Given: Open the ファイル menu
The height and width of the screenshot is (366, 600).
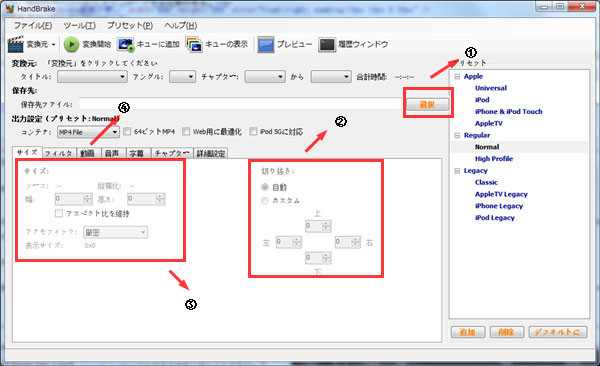Looking at the screenshot, I should [x=33, y=26].
